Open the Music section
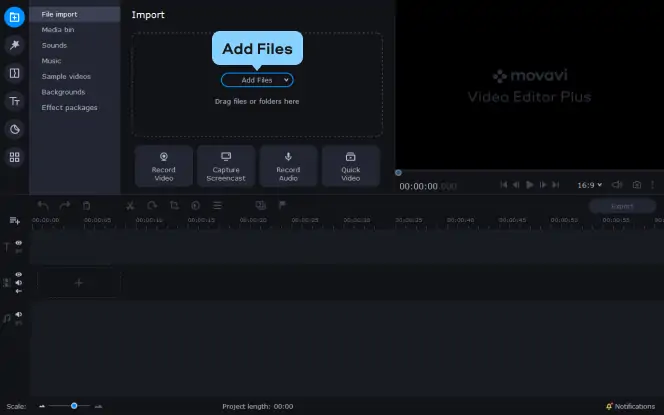 click(51, 61)
